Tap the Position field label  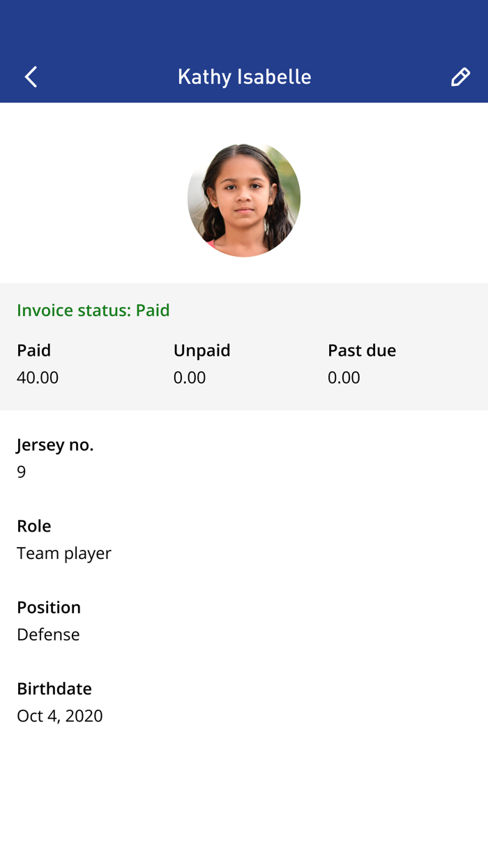(x=49, y=607)
